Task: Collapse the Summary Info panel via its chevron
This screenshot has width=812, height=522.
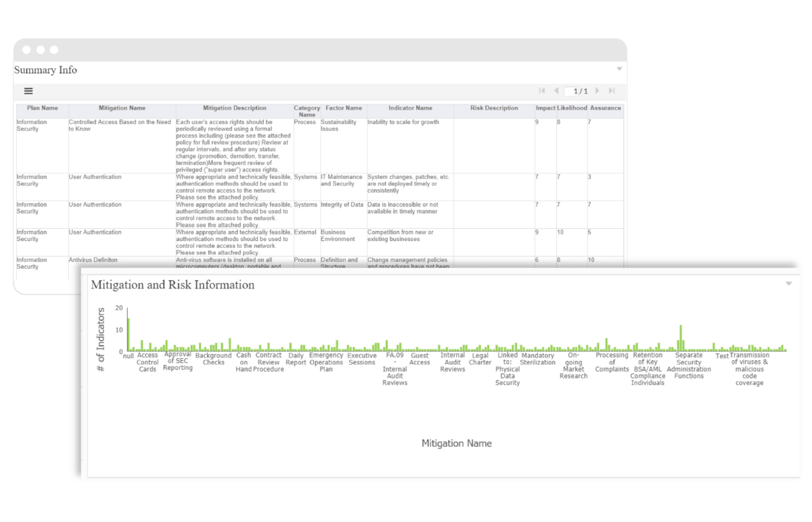Action: tap(619, 68)
